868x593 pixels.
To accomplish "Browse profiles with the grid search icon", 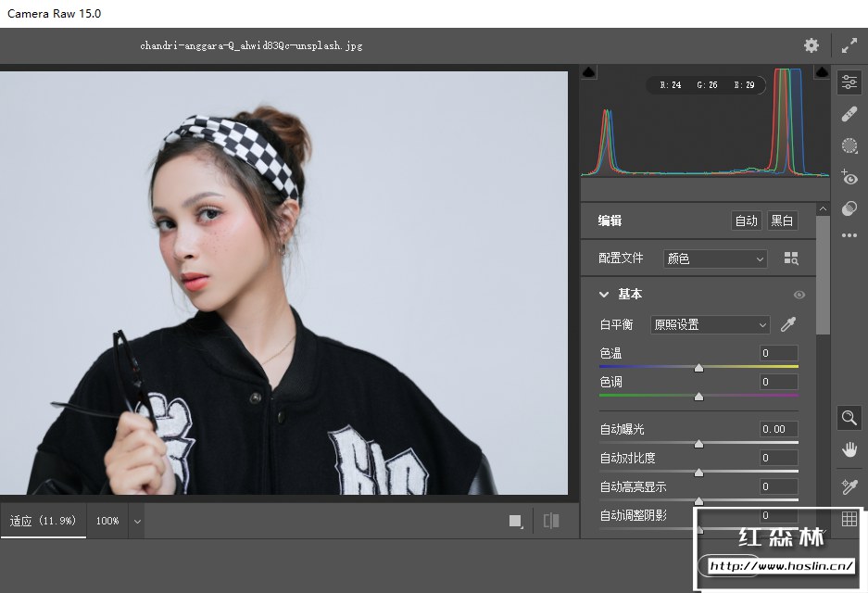I will coord(791,259).
